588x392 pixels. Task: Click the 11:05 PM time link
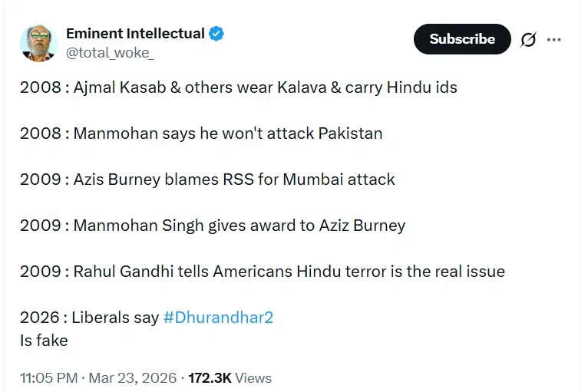pyautogui.click(x=49, y=377)
